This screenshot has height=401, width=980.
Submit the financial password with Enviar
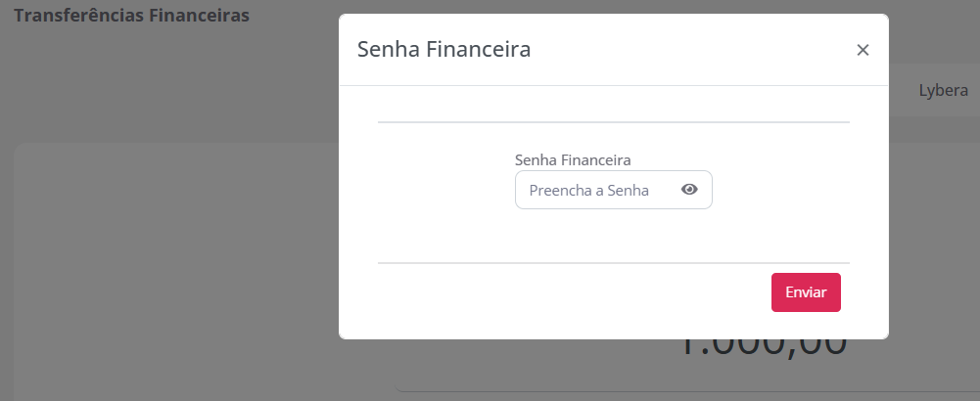click(806, 292)
